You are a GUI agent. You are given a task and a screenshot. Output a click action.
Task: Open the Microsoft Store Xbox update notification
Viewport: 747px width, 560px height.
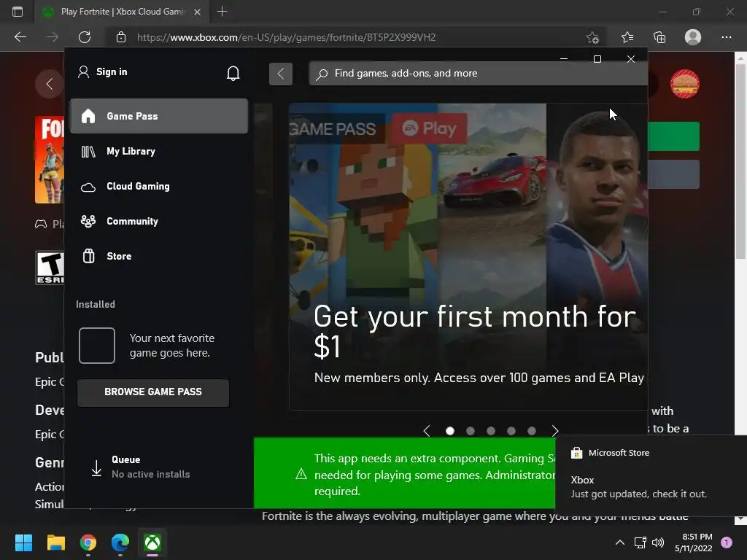651,475
